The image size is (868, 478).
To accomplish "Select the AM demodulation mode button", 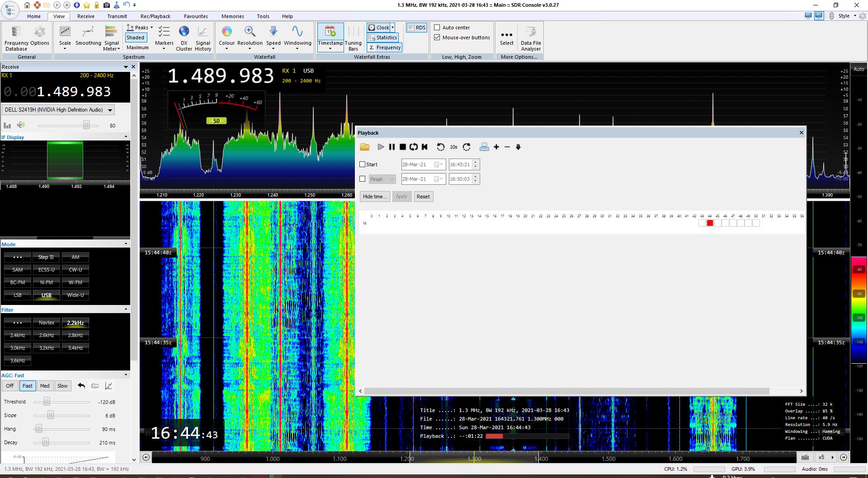I will coord(75,257).
